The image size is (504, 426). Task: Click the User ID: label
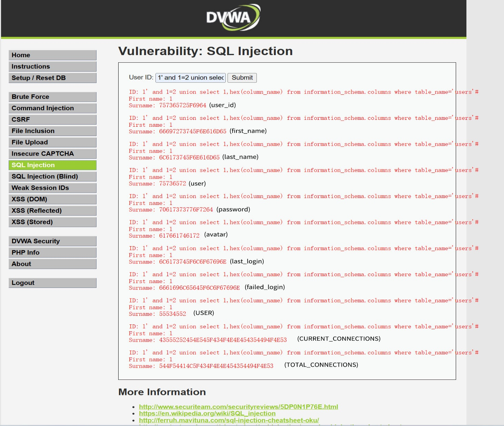coord(141,77)
